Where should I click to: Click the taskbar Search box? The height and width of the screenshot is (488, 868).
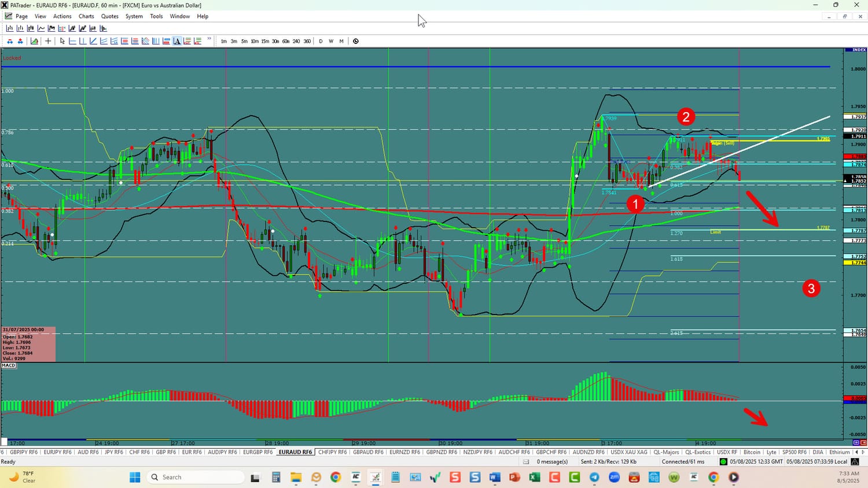[x=196, y=477]
